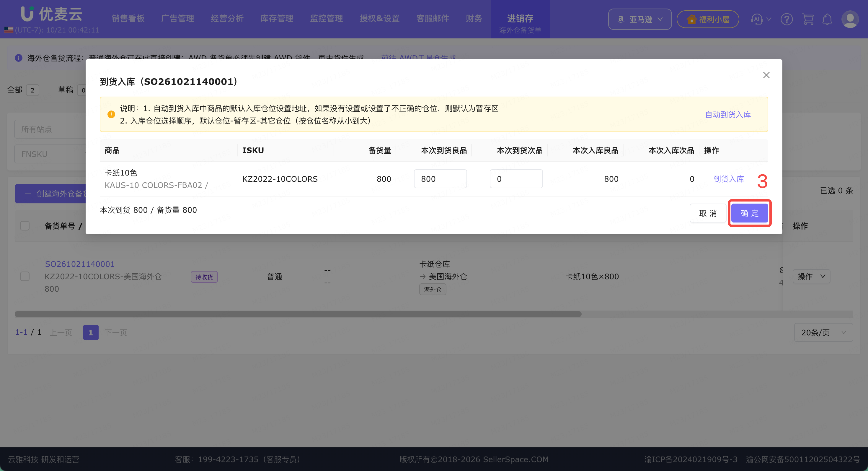Focus the 本次到货次品 input showing 0
Viewport: 868px width, 471px height.
(x=516, y=179)
